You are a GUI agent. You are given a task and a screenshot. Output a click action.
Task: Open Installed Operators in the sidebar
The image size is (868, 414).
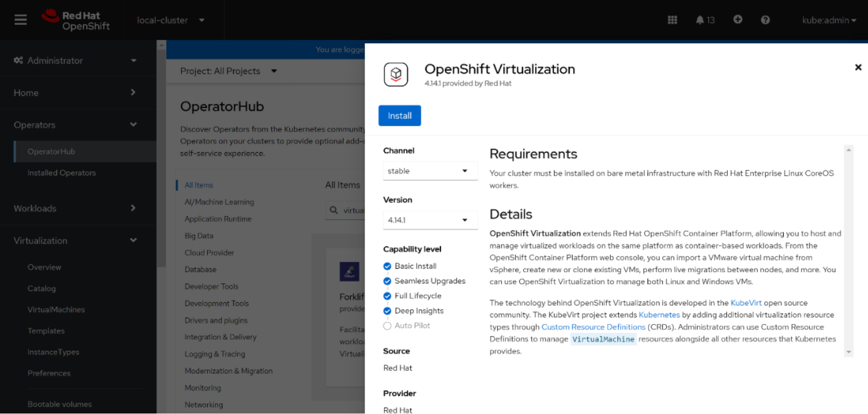point(62,173)
